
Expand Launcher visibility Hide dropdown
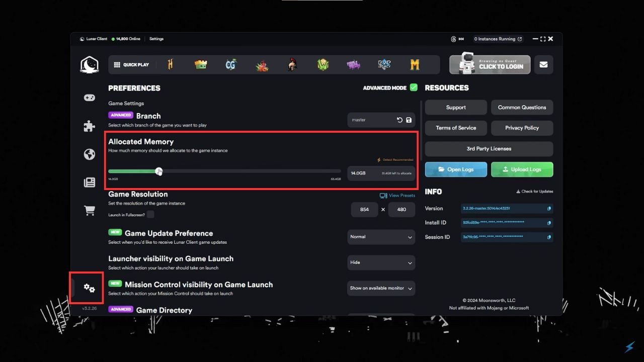pos(381,262)
